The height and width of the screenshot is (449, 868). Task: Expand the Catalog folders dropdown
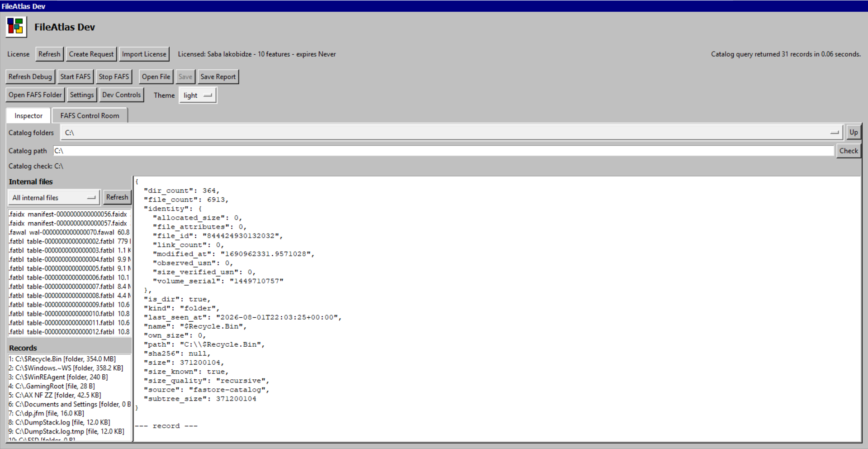coord(452,133)
